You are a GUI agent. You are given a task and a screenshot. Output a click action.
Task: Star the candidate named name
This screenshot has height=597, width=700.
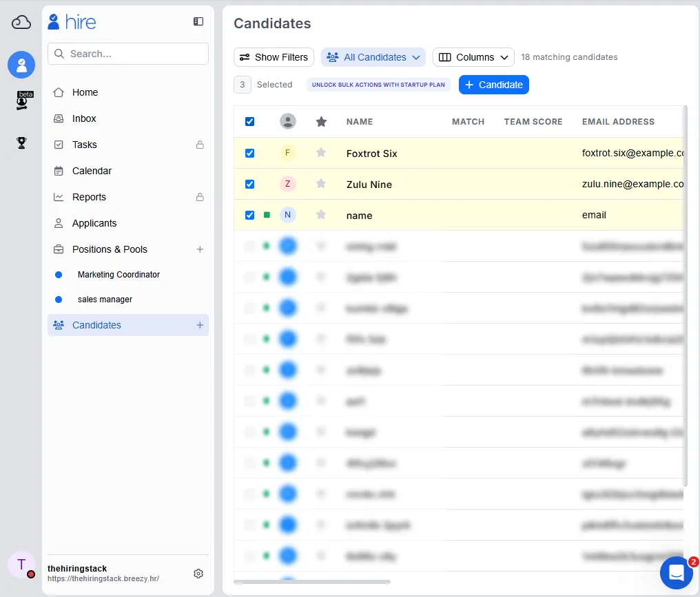tap(320, 215)
